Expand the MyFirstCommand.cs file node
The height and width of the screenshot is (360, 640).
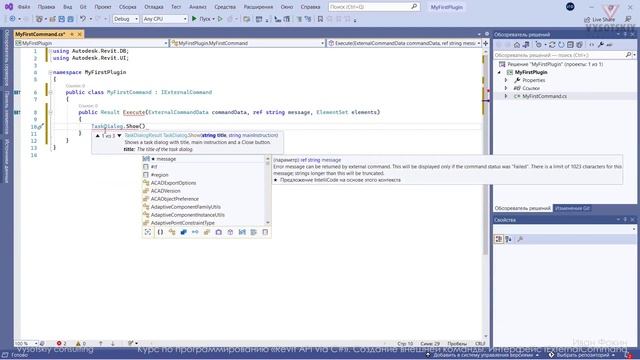506,96
